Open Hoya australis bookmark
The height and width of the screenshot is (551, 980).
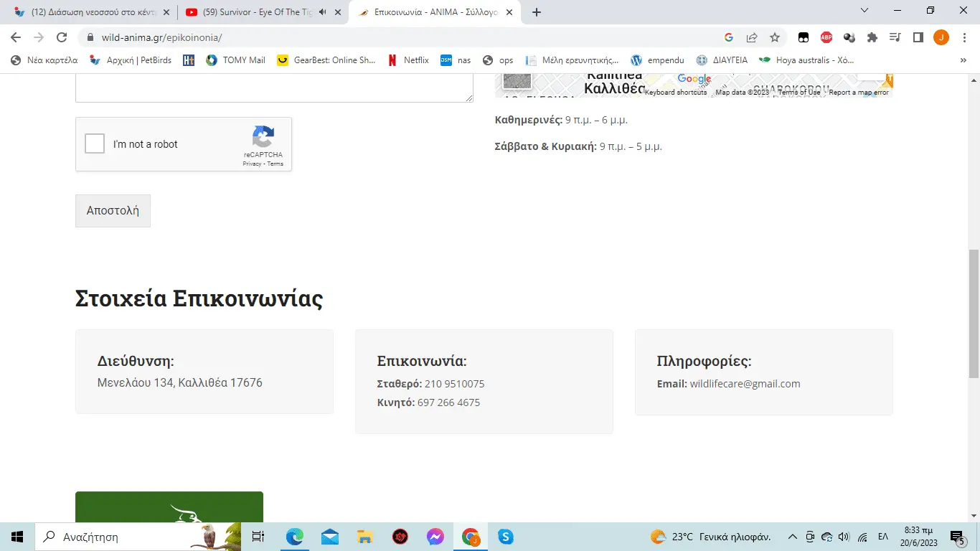pos(806,60)
